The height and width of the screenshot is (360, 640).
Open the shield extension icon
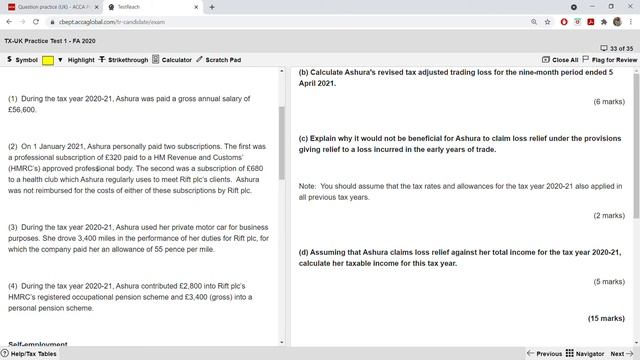577,22
